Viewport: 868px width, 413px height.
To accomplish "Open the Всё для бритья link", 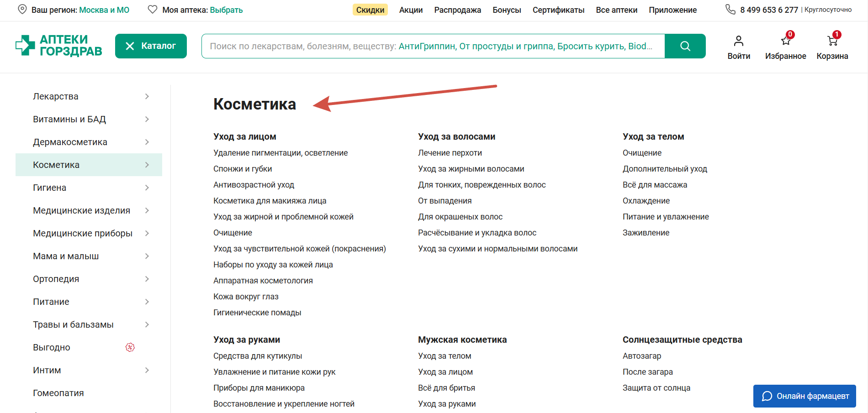I will tap(446, 388).
